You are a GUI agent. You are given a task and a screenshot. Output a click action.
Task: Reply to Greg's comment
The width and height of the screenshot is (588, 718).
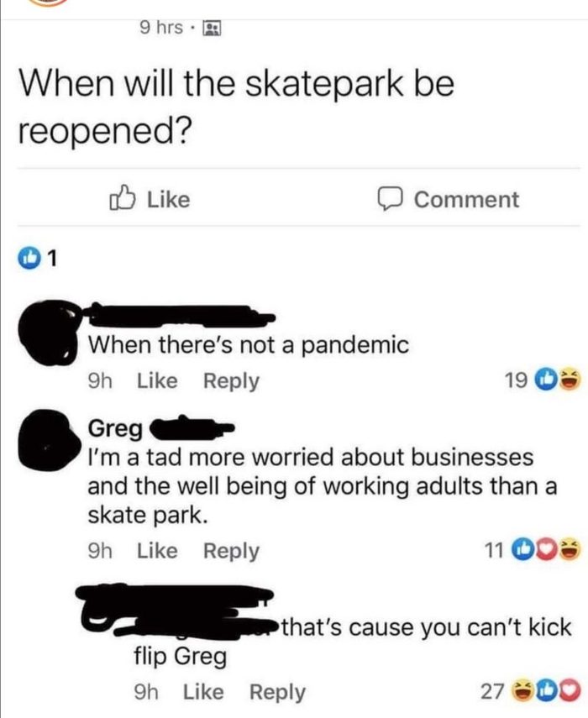pyautogui.click(x=231, y=550)
